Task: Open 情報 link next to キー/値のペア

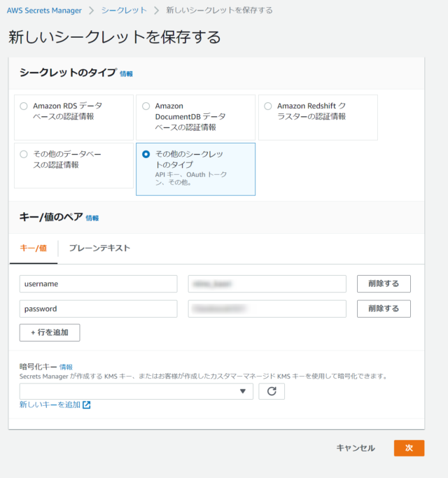Action: click(x=92, y=218)
